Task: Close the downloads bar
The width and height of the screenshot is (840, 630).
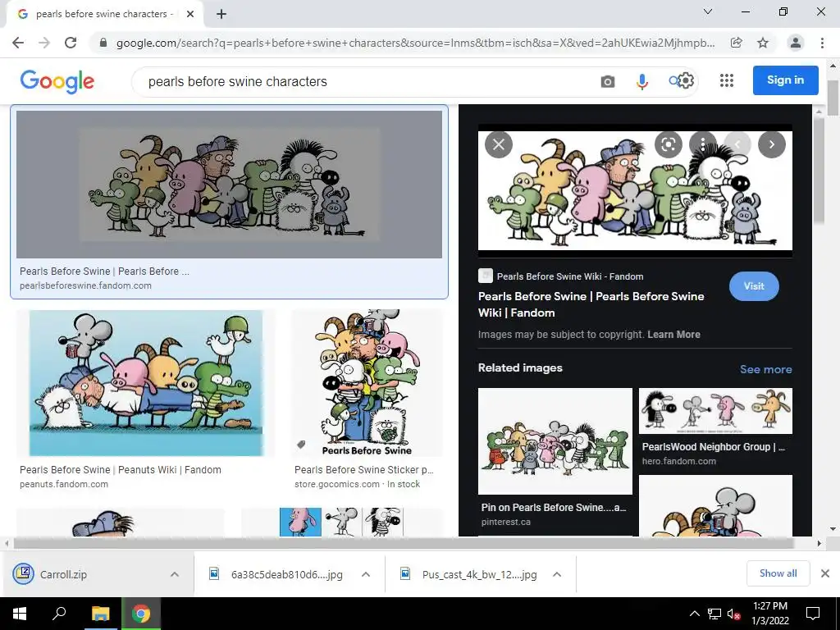Action: [825, 573]
